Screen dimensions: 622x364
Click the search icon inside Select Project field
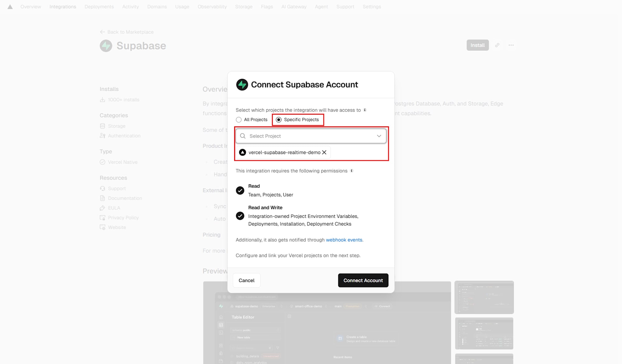pos(243,136)
